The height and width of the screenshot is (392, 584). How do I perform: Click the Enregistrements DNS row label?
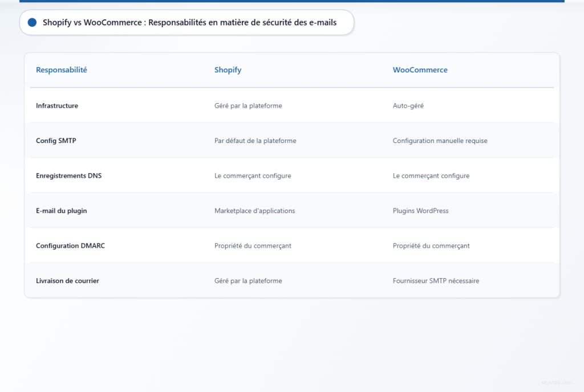pos(69,175)
